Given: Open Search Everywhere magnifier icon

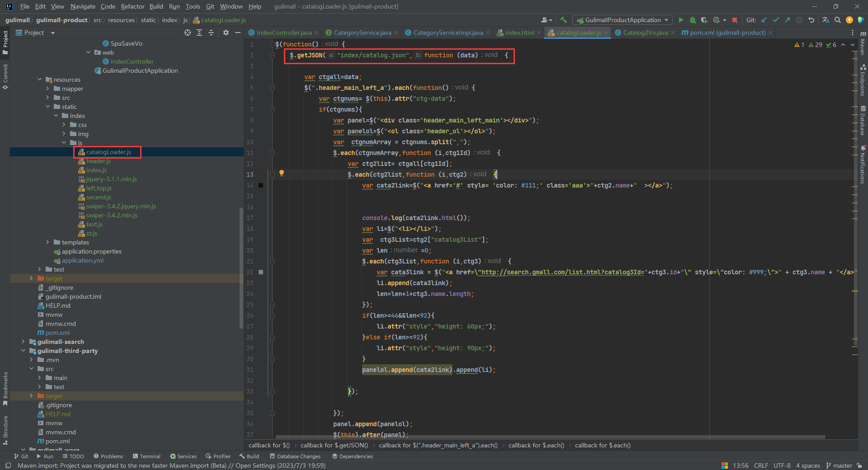Looking at the screenshot, I should (837, 20).
